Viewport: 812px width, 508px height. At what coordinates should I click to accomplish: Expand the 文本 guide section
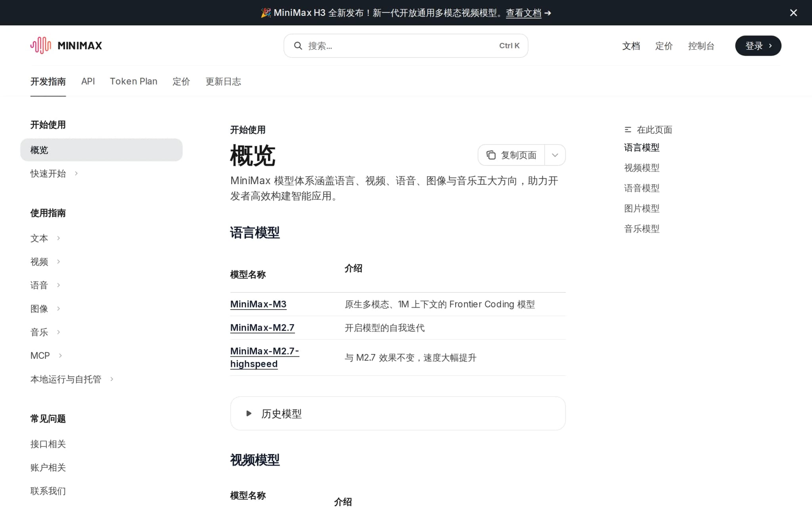click(58, 238)
